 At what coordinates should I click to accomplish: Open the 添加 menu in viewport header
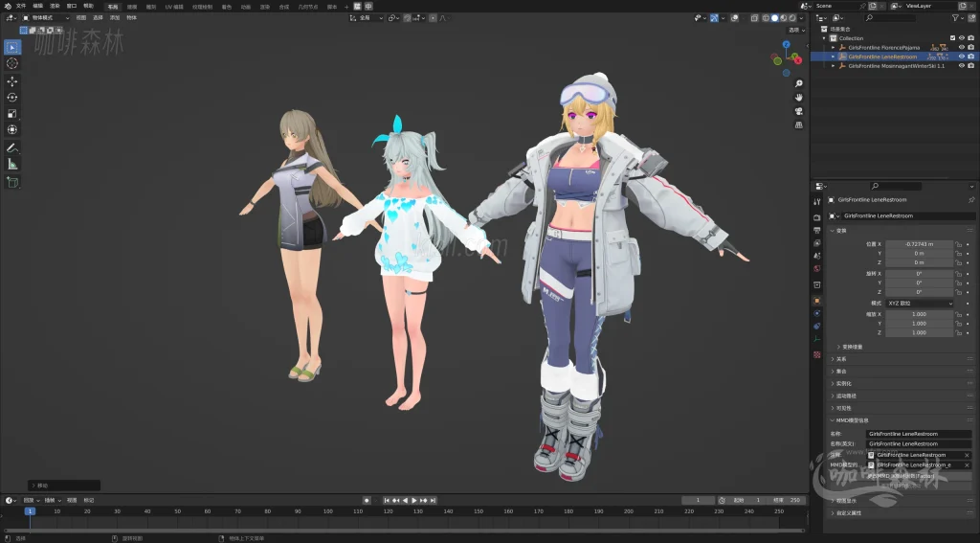pyautogui.click(x=115, y=18)
